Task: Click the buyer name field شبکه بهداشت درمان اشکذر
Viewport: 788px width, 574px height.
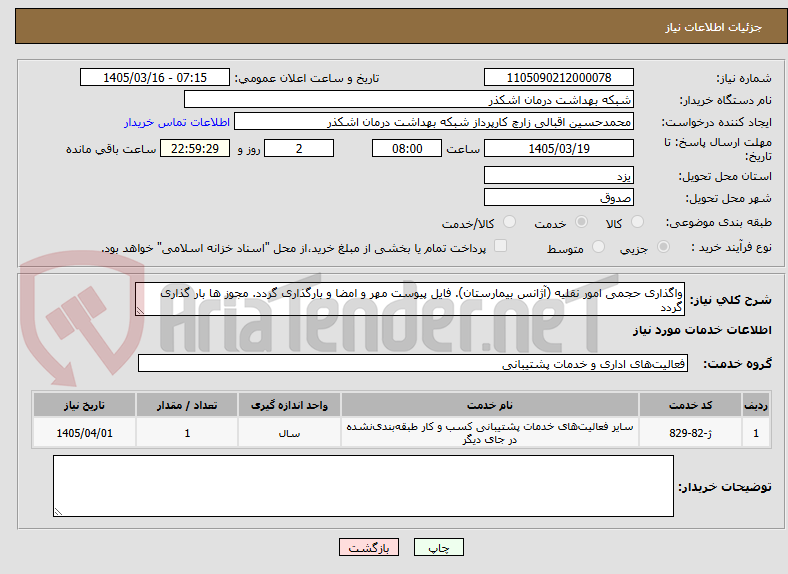Action: 409,100
